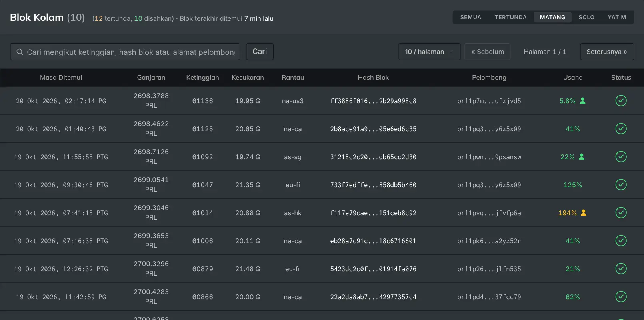Open the 10 / halaman page size dropdown
Viewport: 644px width, 320px height.
[x=429, y=52]
